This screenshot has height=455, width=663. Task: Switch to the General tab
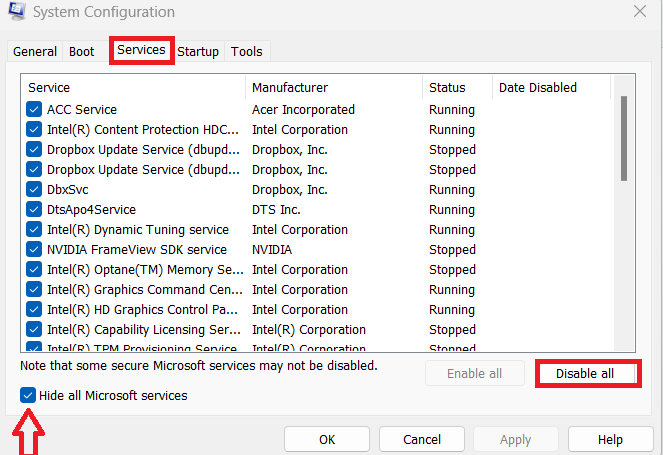pyautogui.click(x=35, y=52)
